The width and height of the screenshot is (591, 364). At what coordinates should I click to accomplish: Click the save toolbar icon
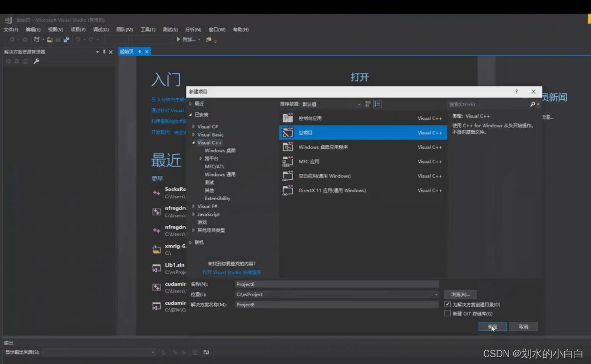click(58, 39)
